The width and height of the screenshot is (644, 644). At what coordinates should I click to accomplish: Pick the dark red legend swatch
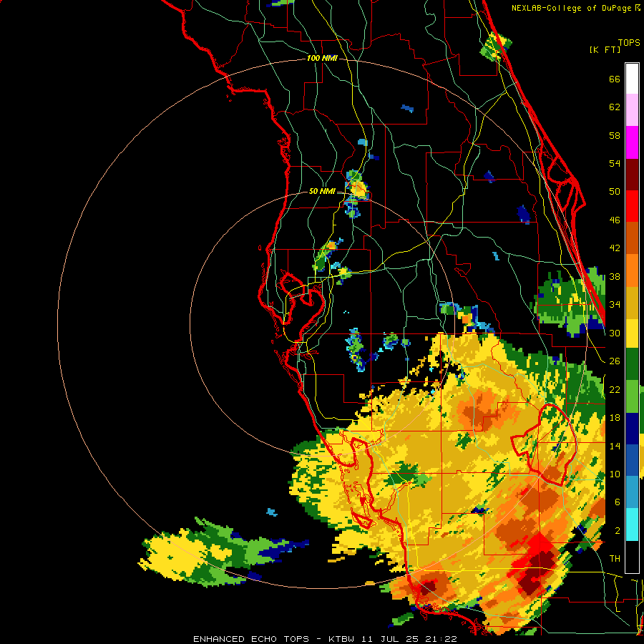[x=632, y=175]
